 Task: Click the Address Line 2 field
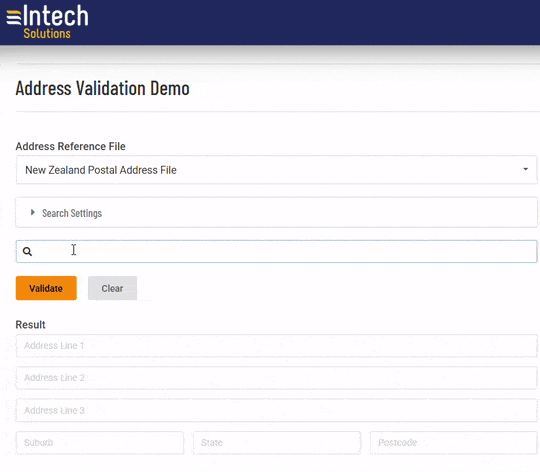276,378
